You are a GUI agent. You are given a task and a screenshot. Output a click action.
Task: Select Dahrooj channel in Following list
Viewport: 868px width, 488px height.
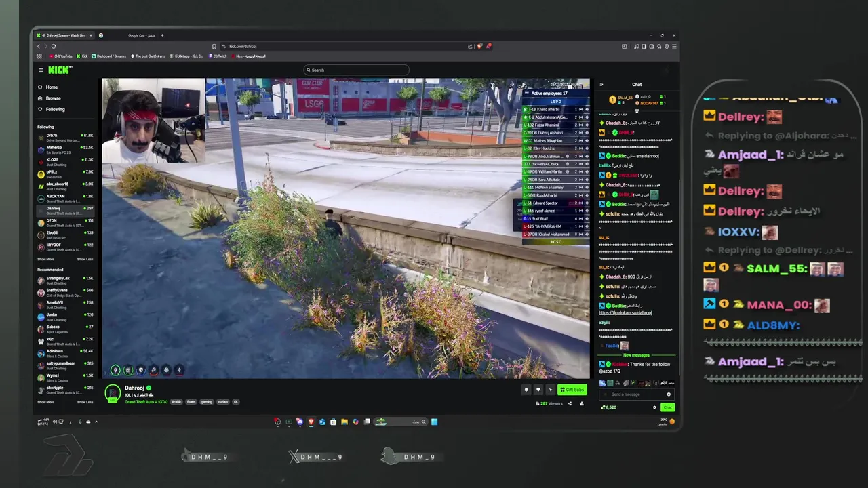coord(65,209)
